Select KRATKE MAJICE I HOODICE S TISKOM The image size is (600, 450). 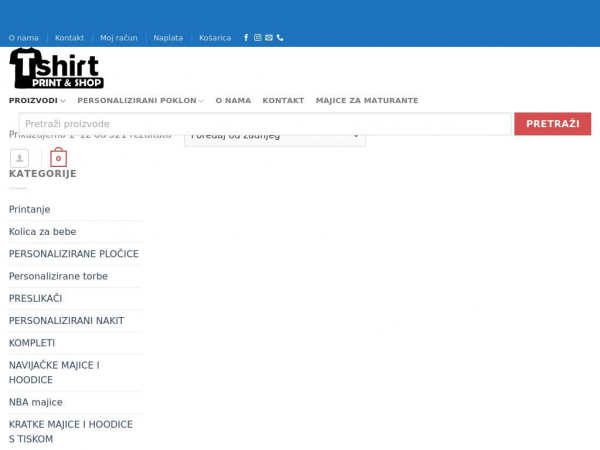[71, 432]
